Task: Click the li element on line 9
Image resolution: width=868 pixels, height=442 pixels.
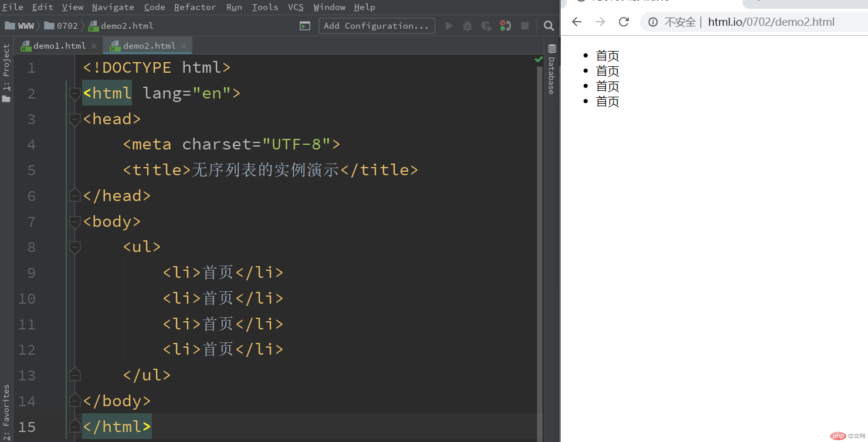Action: coord(223,273)
